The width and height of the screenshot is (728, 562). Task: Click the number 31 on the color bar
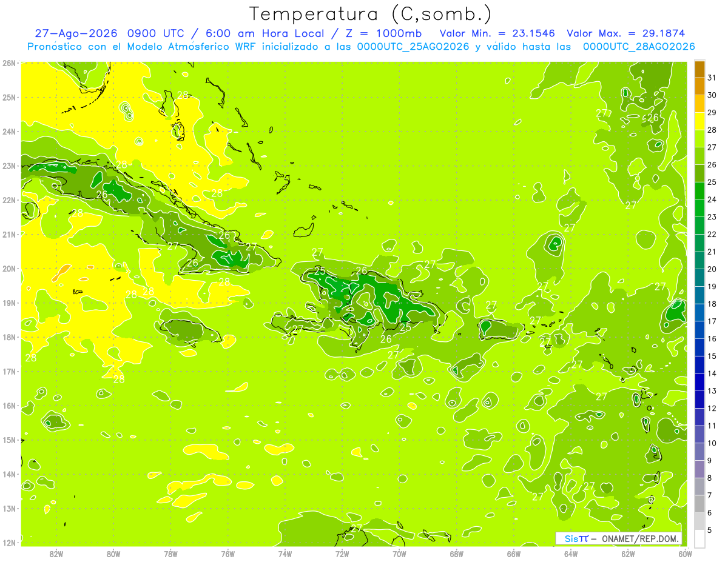712,78
